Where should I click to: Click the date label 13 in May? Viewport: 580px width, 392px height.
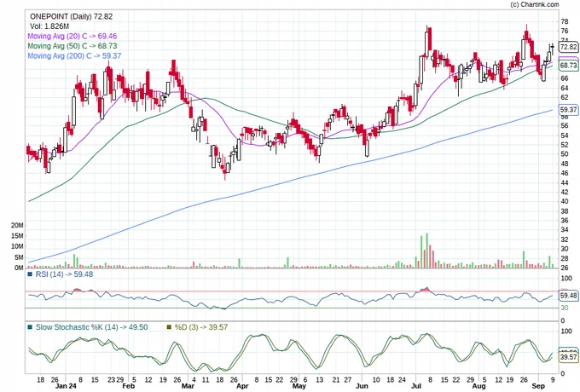click(x=319, y=379)
